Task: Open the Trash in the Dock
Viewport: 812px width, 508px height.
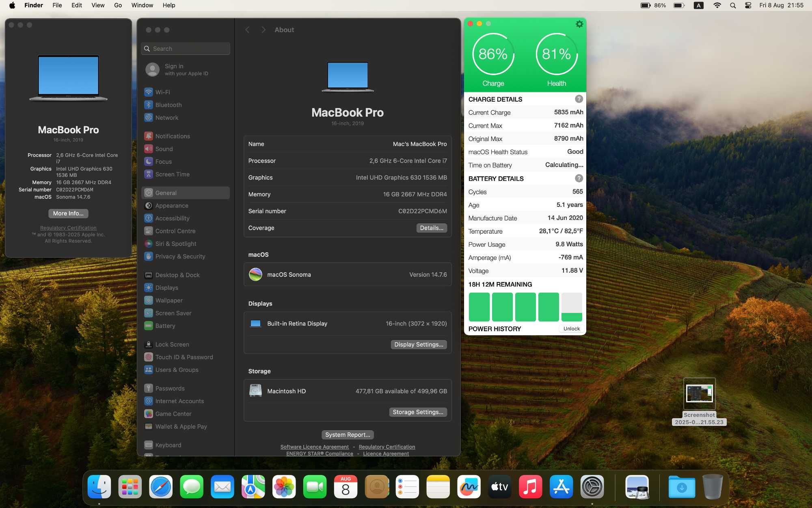Action: click(713, 486)
